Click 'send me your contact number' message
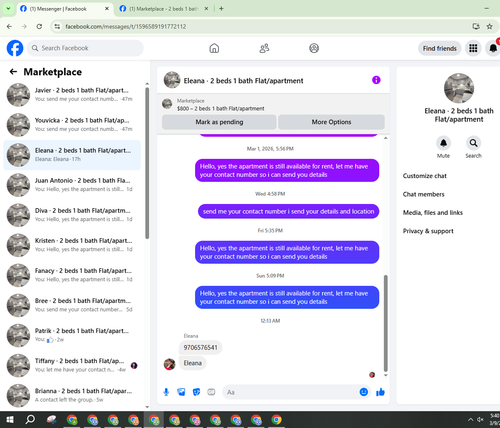500x428 pixels. point(289,212)
